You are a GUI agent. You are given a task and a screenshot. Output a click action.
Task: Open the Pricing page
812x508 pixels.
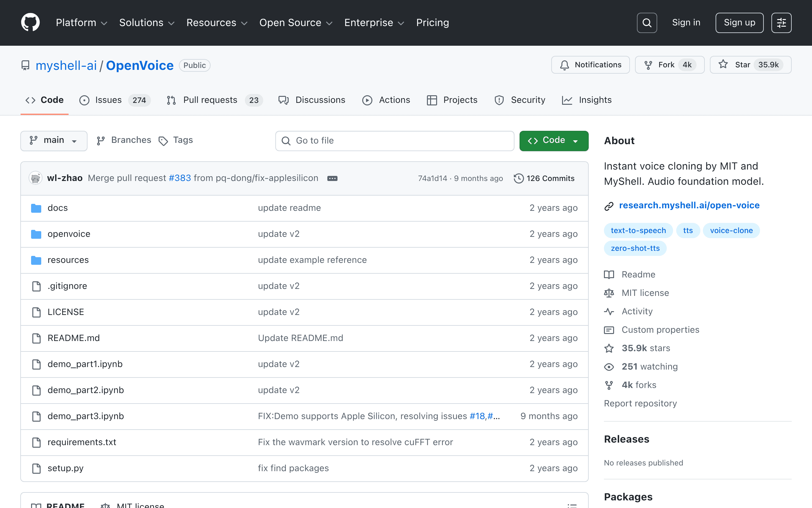433,23
